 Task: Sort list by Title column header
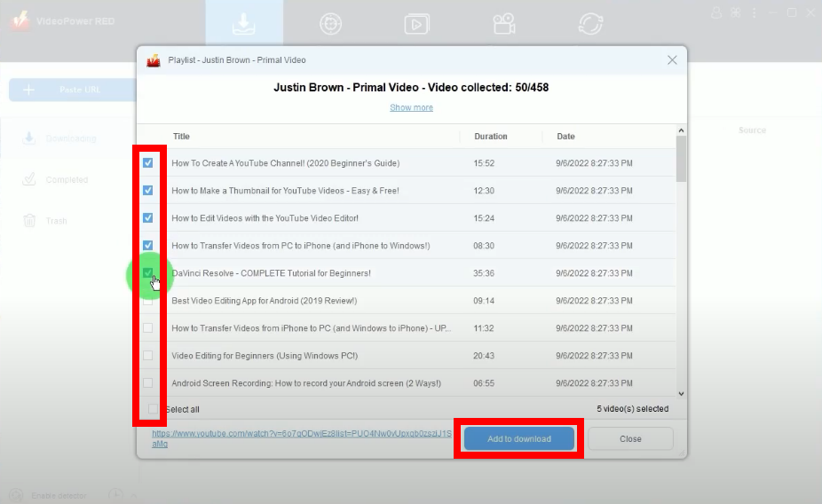pyautogui.click(x=181, y=137)
